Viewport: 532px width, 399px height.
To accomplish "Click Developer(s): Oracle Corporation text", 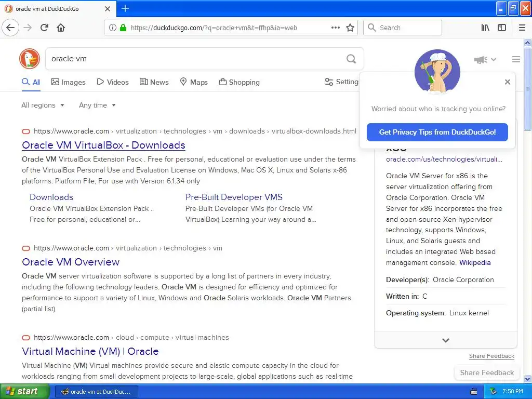I will pos(440,280).
